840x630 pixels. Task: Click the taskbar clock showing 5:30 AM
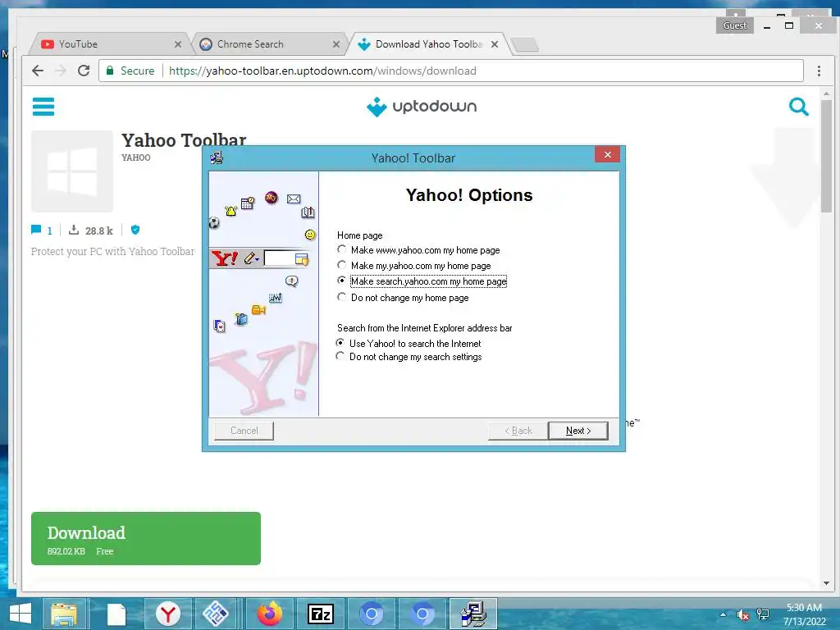point(804,614)
